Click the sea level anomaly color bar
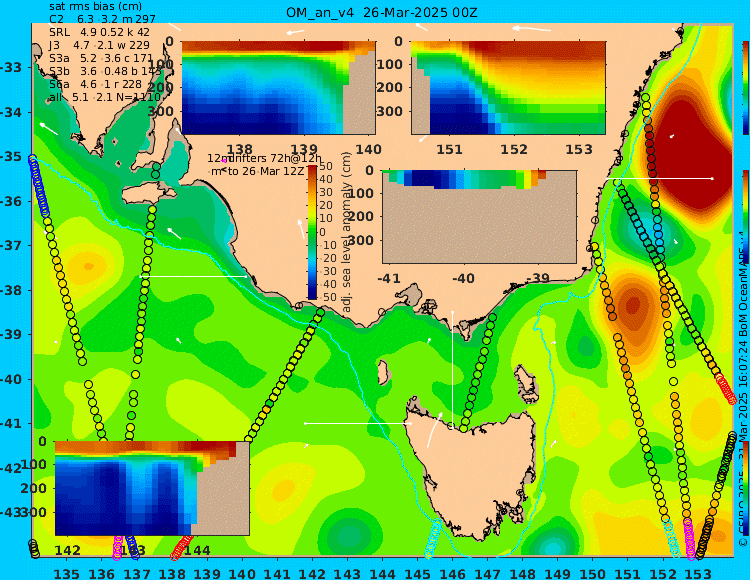 coord(312,232)
